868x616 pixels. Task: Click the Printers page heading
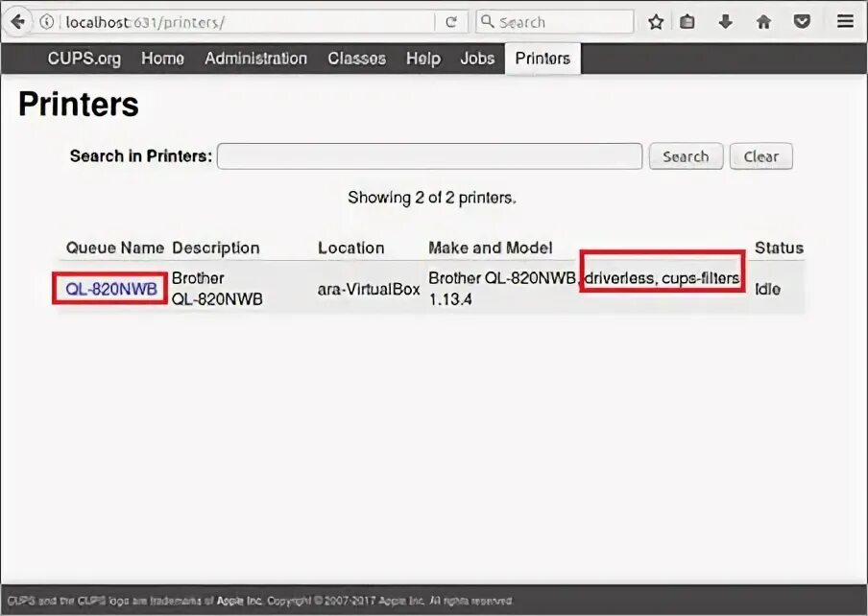79,104
